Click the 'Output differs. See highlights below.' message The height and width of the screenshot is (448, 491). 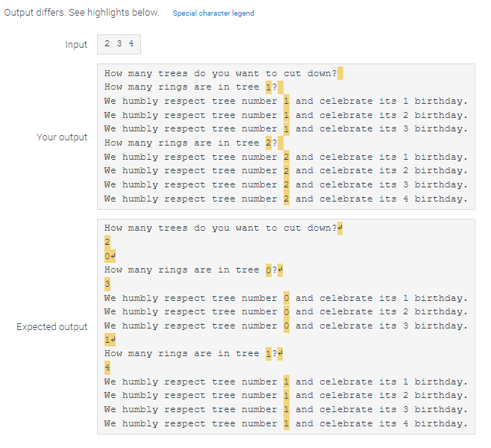pos(82,13)
